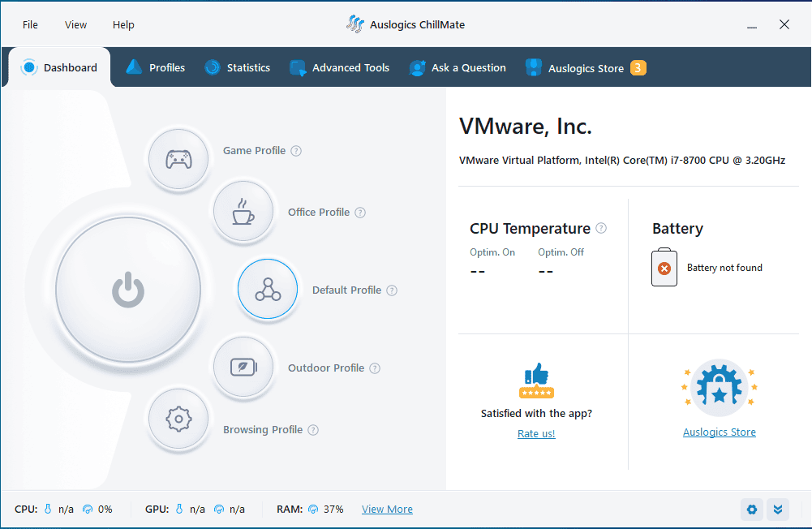Screen dimensions: 812x529
Task: Click the Browsing Profile label
Action: click(263, 429)
